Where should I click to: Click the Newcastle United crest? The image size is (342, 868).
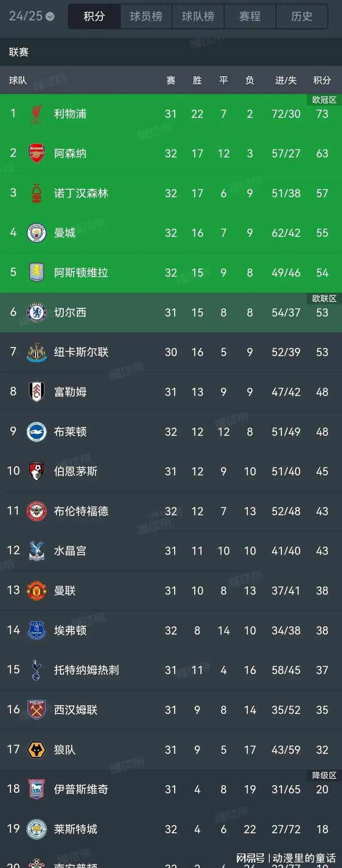coord(36,352)
